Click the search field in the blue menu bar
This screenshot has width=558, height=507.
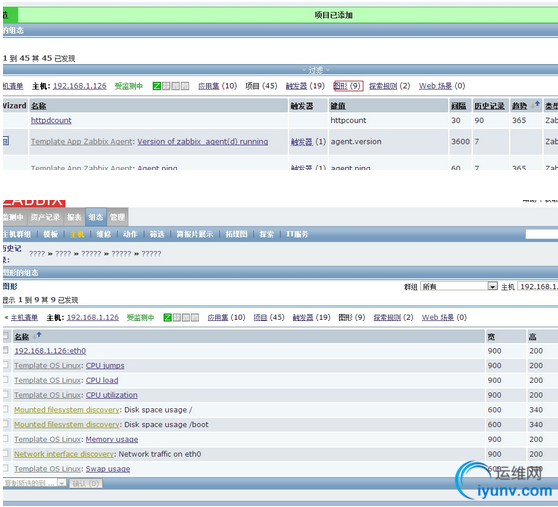pyautogui.click(x=542, y=234)
